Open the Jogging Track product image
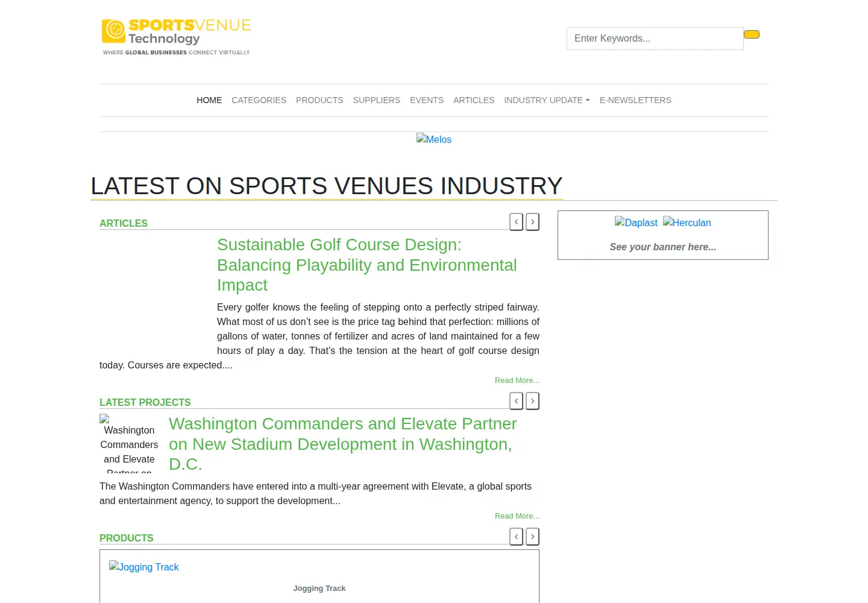This screenshot has width=868, height=603. point(144,567)
